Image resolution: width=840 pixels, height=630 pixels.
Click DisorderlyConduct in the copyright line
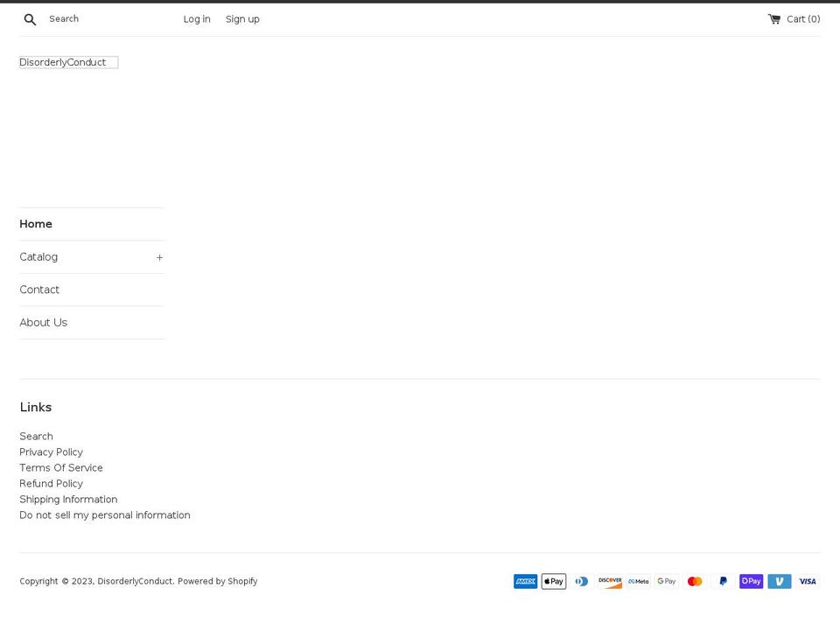(x=135, y=581)
